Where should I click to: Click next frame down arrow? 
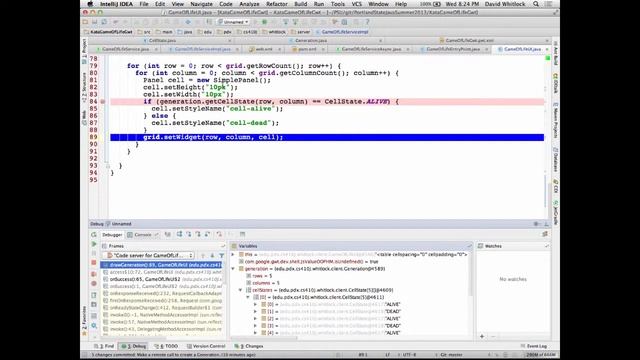212,256
